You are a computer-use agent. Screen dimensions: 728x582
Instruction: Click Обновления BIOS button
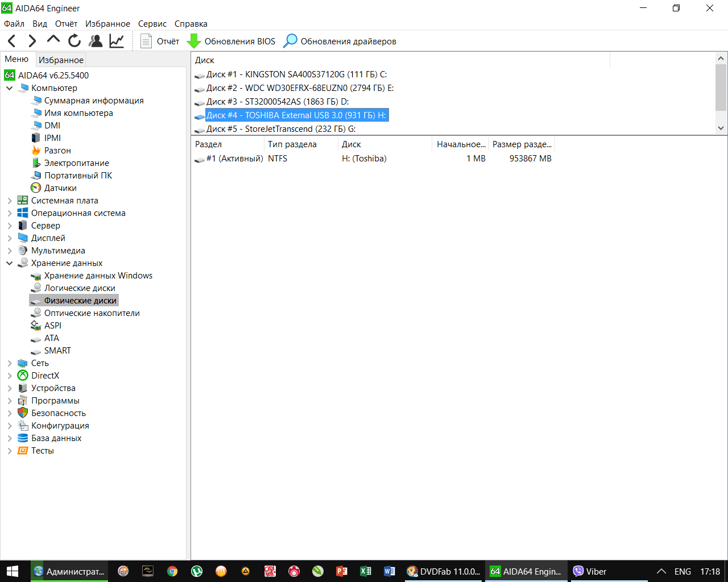click(x=231, y=41)
